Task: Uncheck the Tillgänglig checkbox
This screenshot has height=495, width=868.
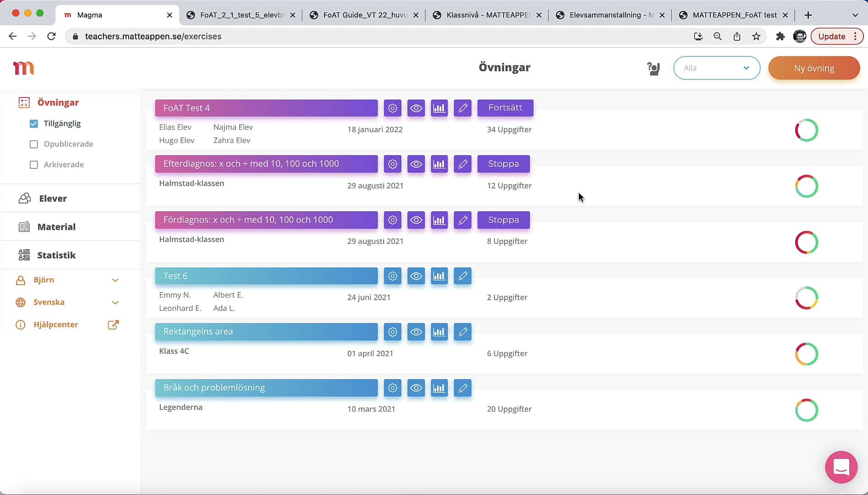Action: [x=33, y=123]
